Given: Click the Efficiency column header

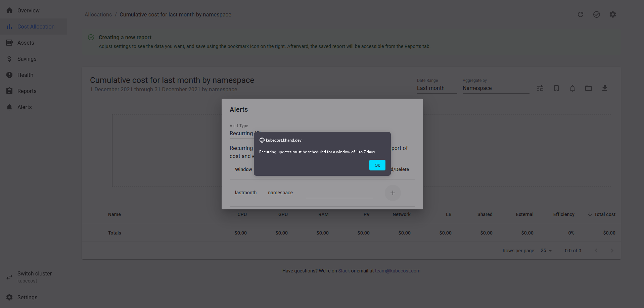Looking at the screenshot, I should [x=564, y=214].
